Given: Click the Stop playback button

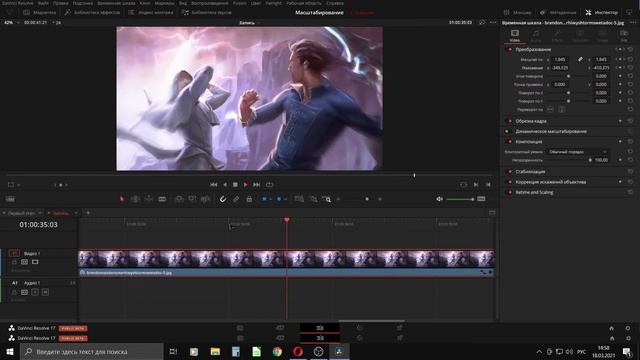Looking at the screenshot, I should pos(235,184).
